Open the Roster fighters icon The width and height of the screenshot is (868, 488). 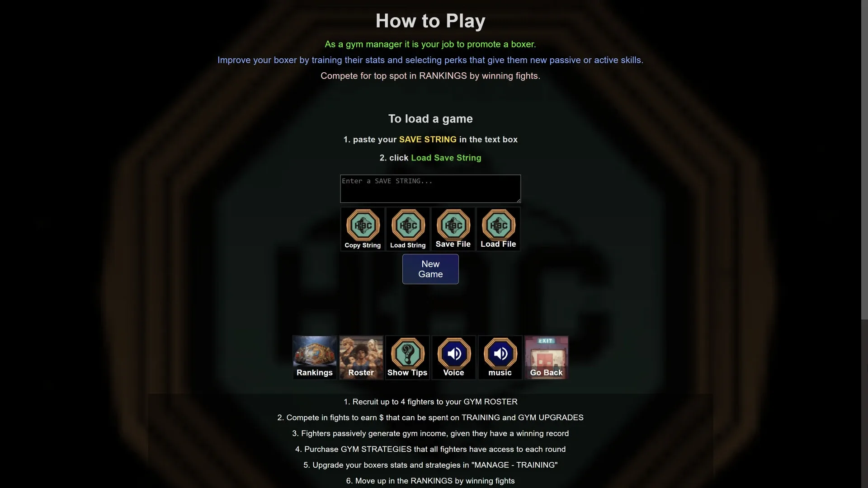coord(361,357)
